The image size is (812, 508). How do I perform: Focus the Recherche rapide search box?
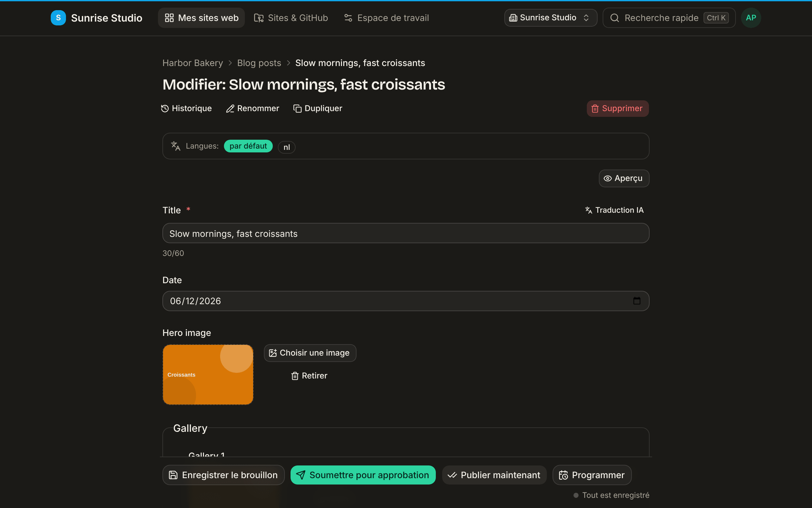pos(669,18)
